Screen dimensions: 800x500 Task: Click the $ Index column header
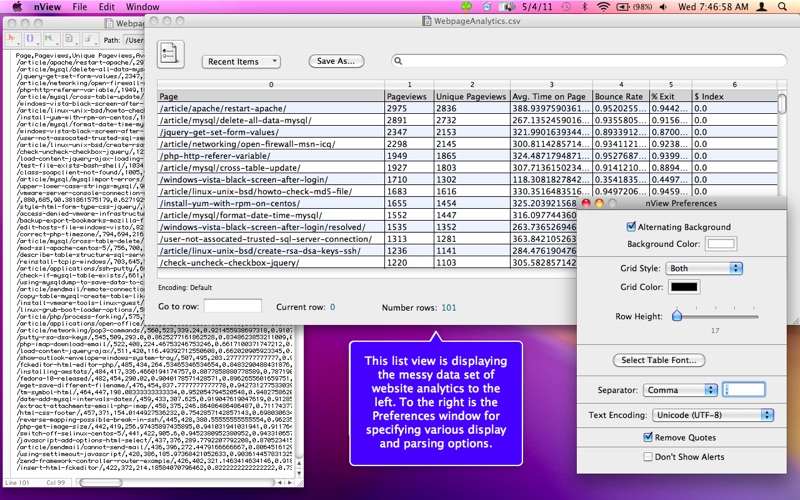(735, 96)
